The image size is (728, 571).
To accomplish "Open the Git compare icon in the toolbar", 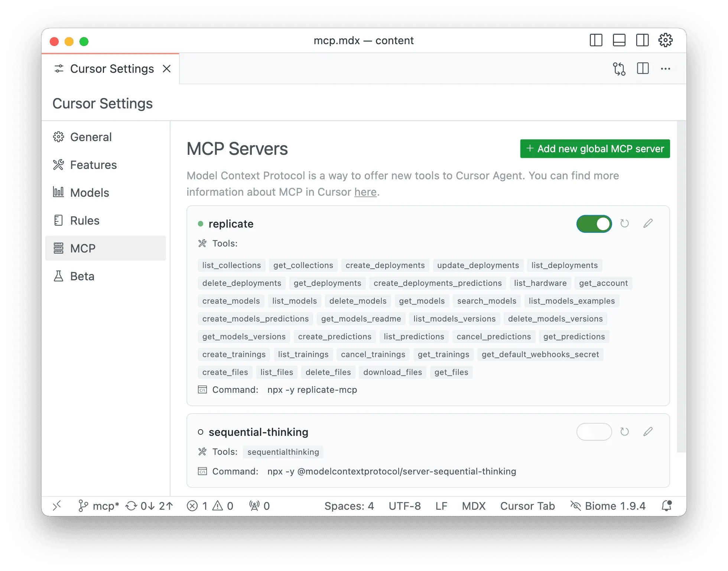I will [x=620, y=69].
